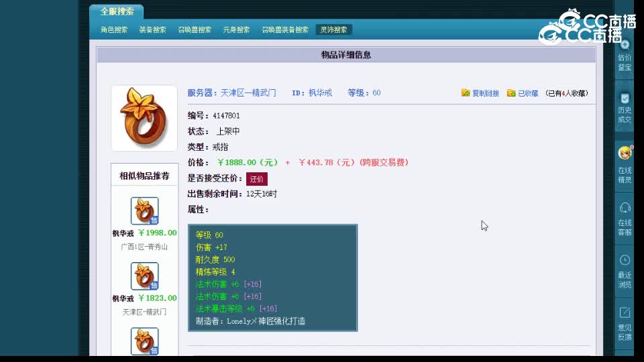644x362 pixels.
Task: Click the price ￥1888.00（元）
Action: click(248, 162)
